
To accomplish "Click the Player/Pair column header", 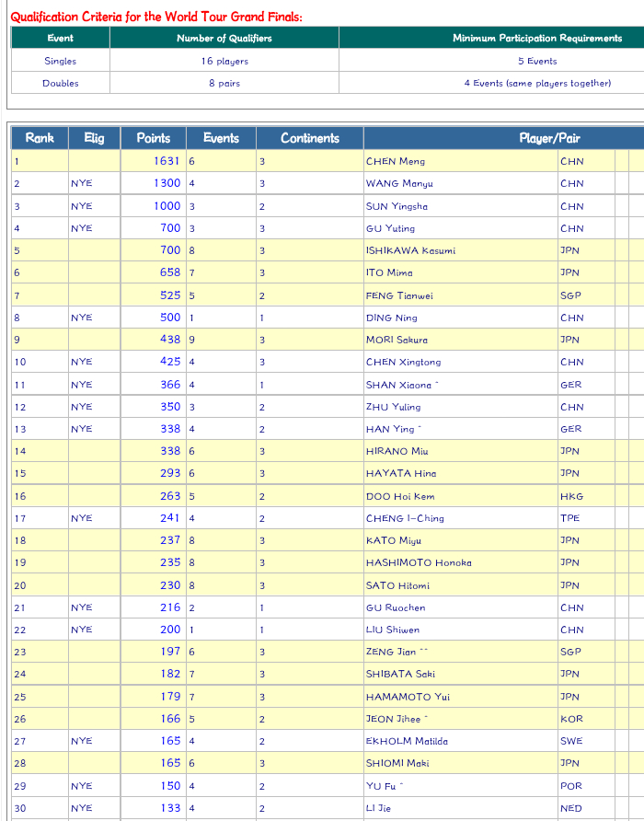I will 549,138.
